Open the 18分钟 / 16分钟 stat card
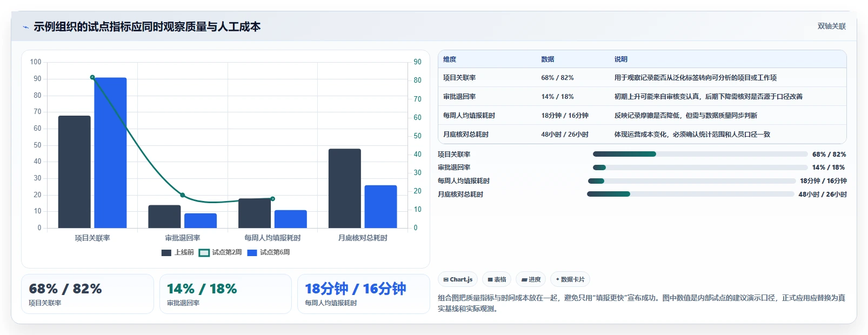 (364, 294)
